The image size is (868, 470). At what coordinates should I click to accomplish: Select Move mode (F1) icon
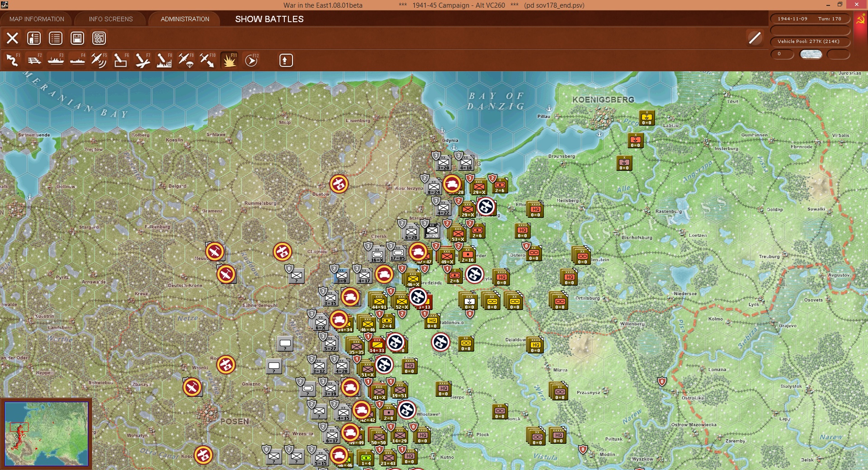point(12,60)
